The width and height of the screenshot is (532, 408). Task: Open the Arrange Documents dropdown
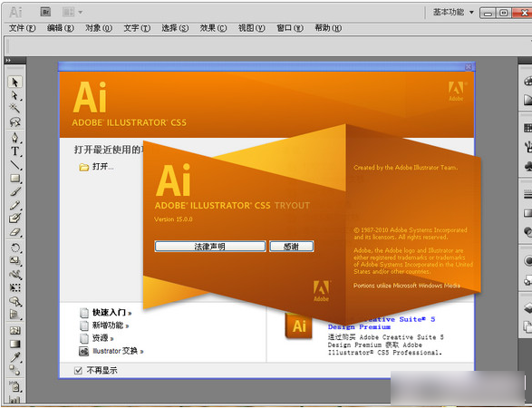(x=73, y=12)
